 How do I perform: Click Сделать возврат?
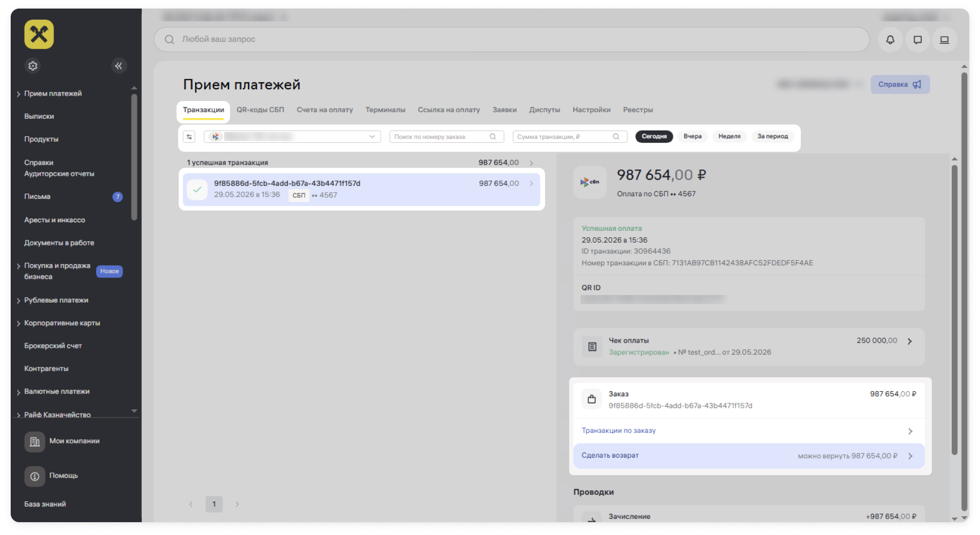(x=749, y=456)
